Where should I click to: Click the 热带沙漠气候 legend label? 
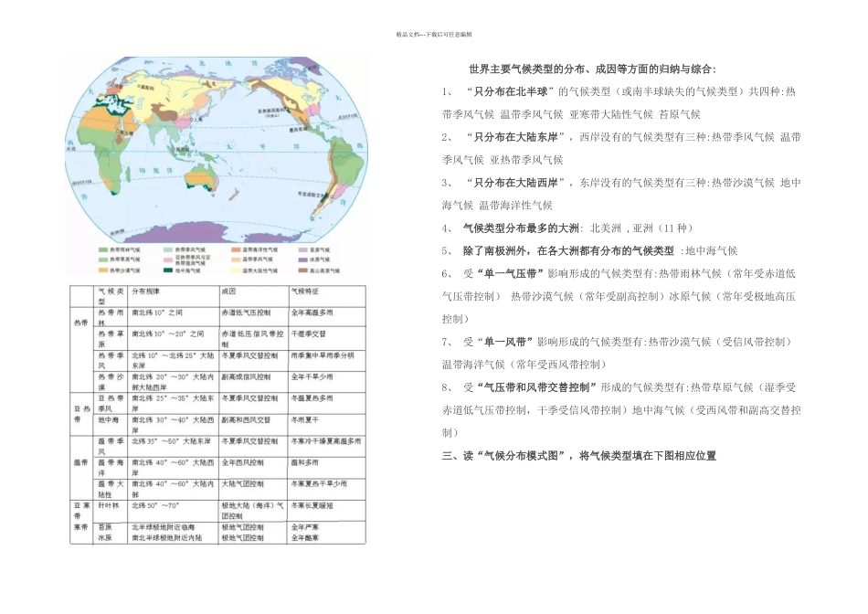[124, 270]
